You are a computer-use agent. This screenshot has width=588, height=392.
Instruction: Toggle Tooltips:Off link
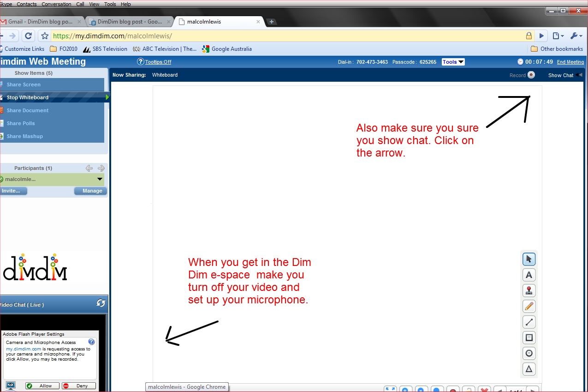[x=158, y=62]
